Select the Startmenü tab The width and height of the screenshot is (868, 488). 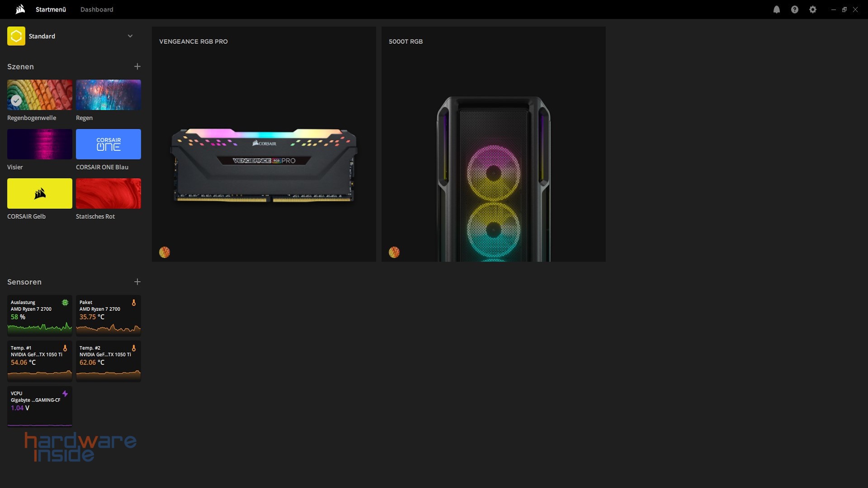(51, 9)
